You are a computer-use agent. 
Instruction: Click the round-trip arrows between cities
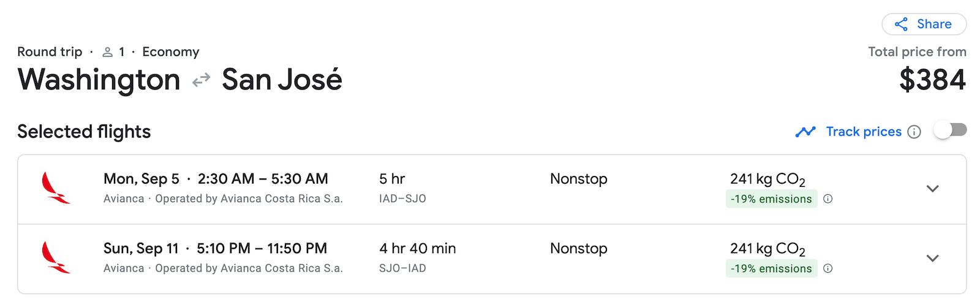[x=201, y=80]
